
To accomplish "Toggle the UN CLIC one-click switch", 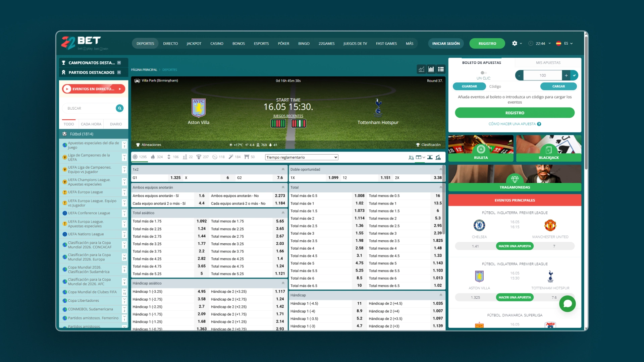I will pos(483,73).
